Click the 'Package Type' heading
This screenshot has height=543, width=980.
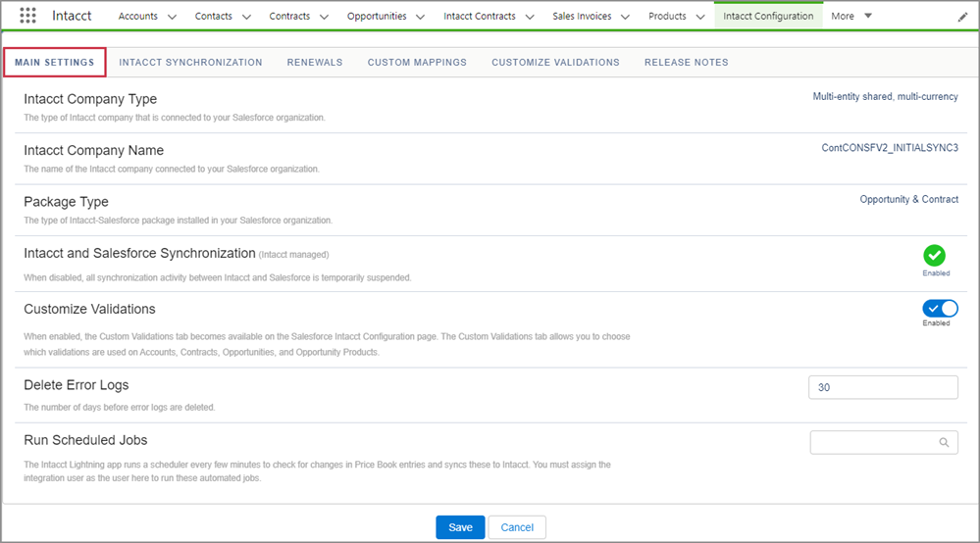tap(67, 202)
